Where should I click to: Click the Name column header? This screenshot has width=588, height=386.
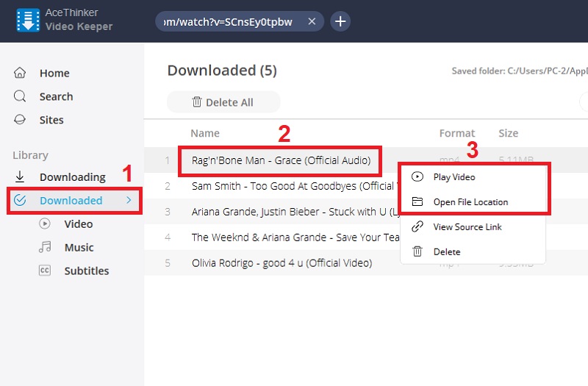(x=205, y=133)
